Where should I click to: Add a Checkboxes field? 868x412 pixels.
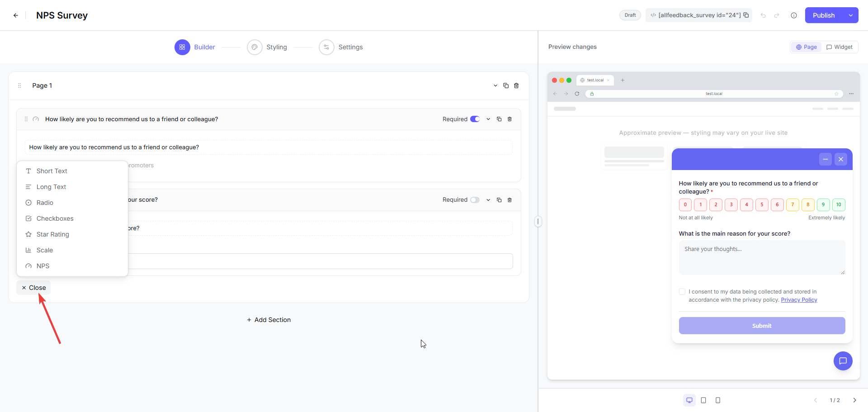72,218
